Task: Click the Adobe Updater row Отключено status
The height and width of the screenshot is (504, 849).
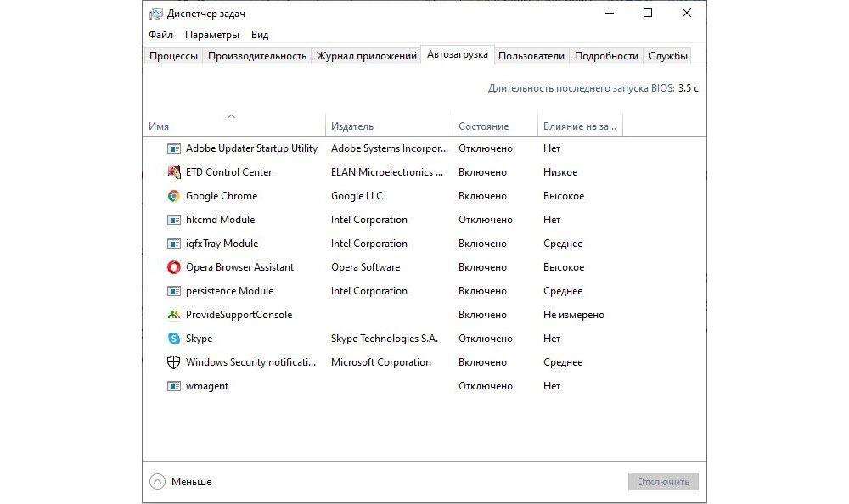Action: [486, 148]
